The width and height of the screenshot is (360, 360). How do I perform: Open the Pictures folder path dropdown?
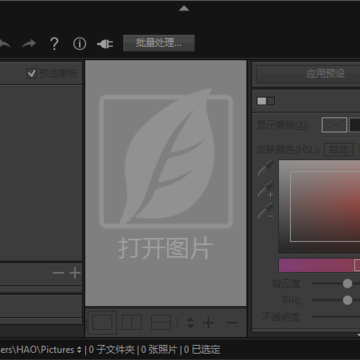click(79, 350)
